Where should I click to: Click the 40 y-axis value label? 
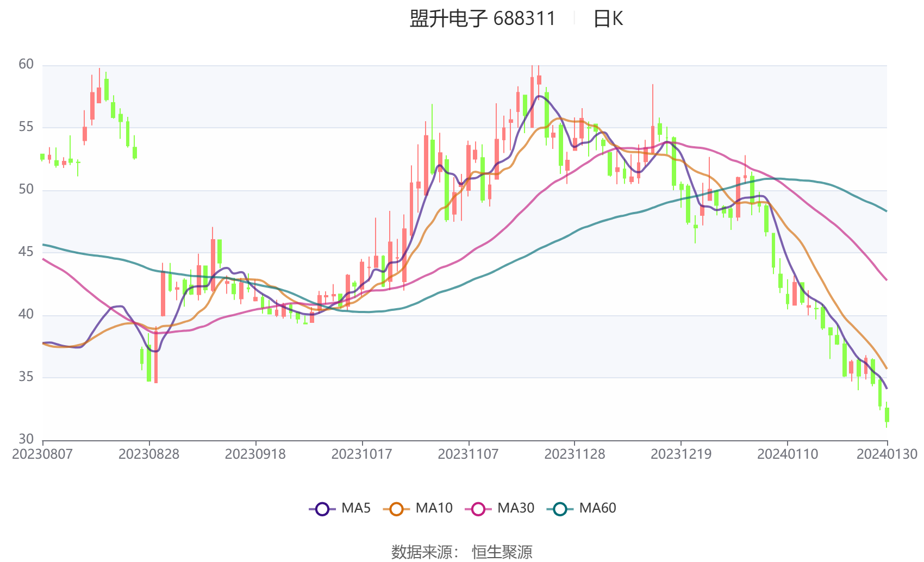click(x=26, y=315)
